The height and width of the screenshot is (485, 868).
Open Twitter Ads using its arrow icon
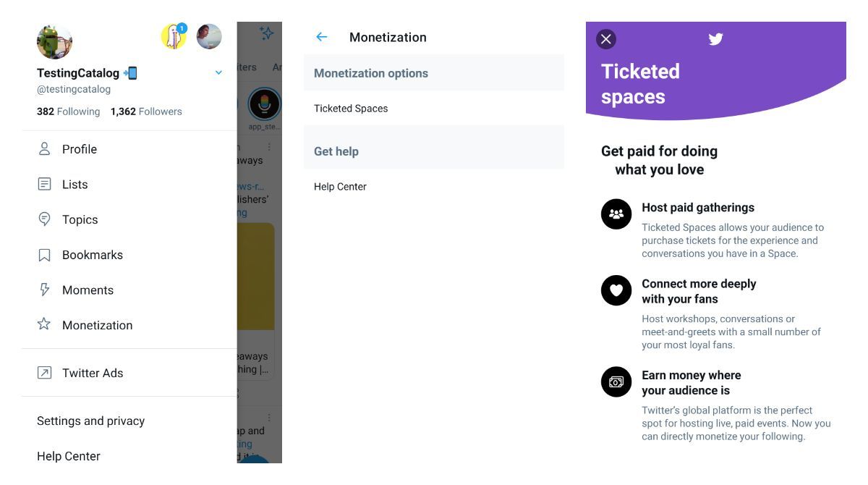coord(45,373)
